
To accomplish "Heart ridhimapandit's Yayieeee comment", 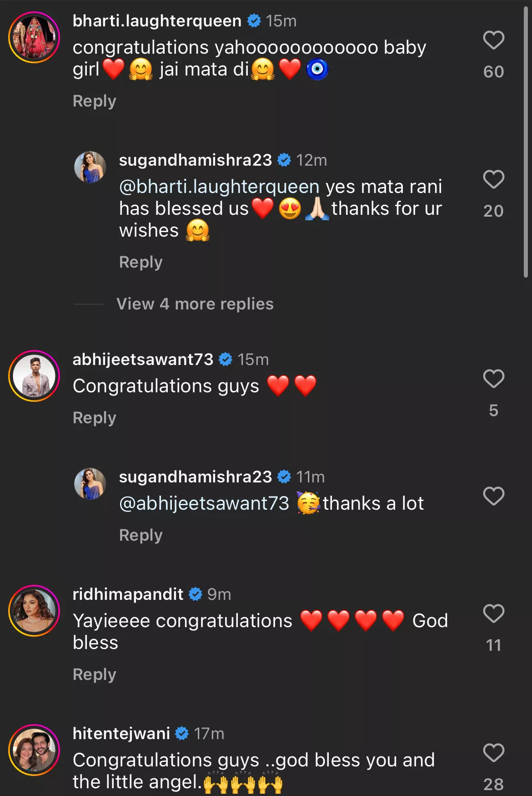I will coord(493,613).
